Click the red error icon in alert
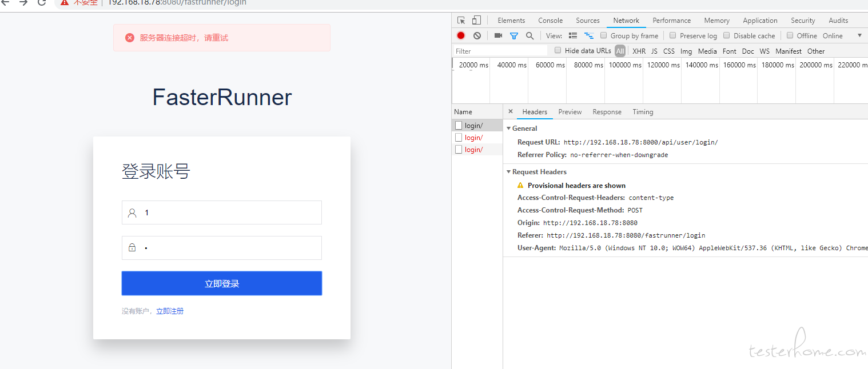Image resolution: width=868 pixels, height=369 pixels. click(130, 38)
